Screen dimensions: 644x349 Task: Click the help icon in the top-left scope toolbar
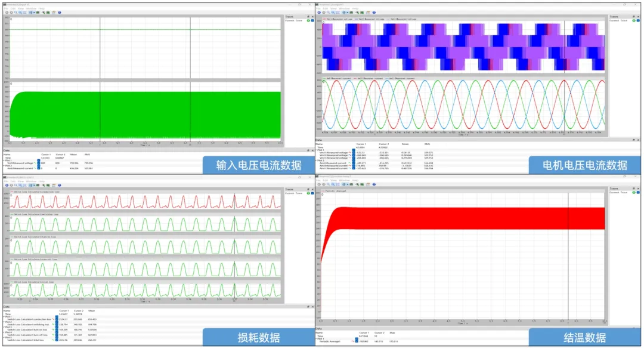click(x=59, y=12)
